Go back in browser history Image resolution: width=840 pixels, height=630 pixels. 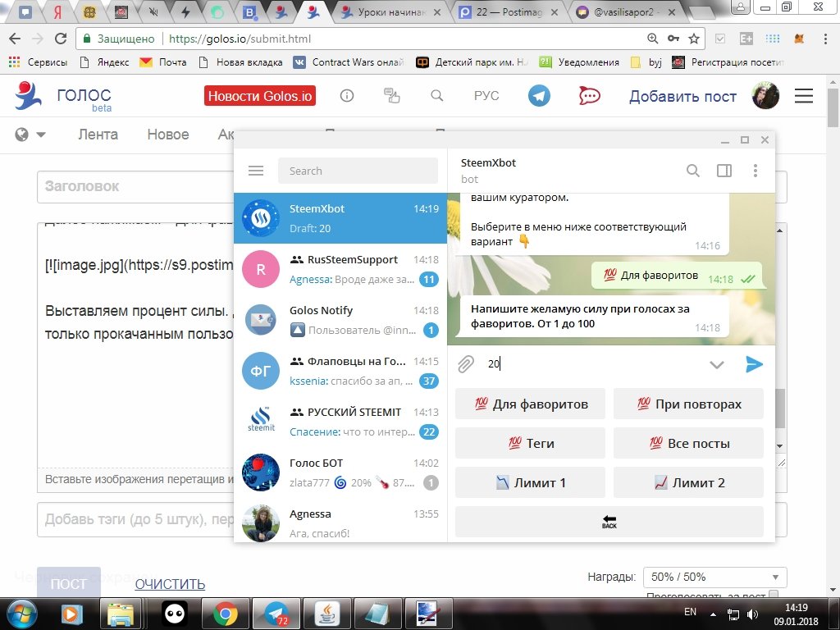coord(15,39)
